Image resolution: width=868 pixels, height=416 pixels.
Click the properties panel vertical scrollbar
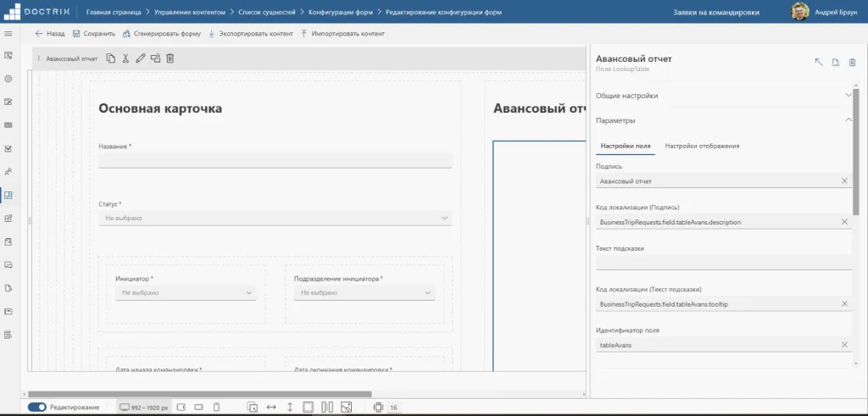tap(856, 153)
